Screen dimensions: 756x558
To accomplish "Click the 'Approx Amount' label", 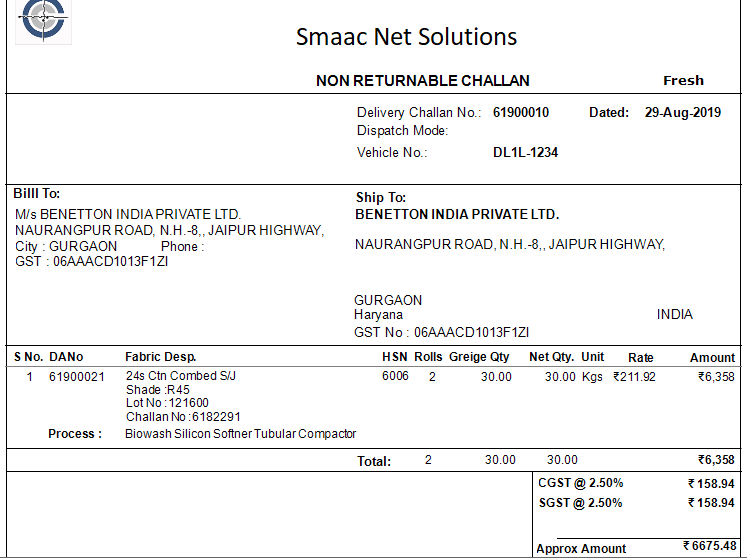I will (x=581, y=549).
